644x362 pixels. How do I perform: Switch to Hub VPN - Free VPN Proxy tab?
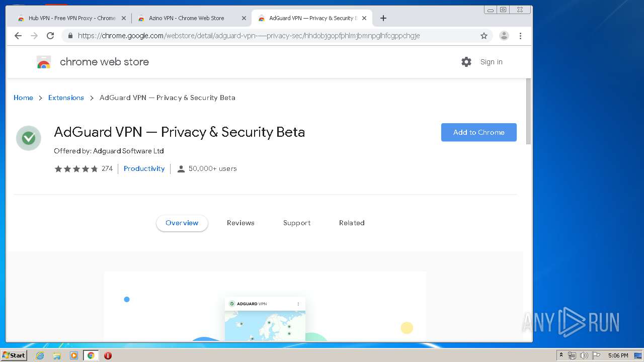point(70,18)
